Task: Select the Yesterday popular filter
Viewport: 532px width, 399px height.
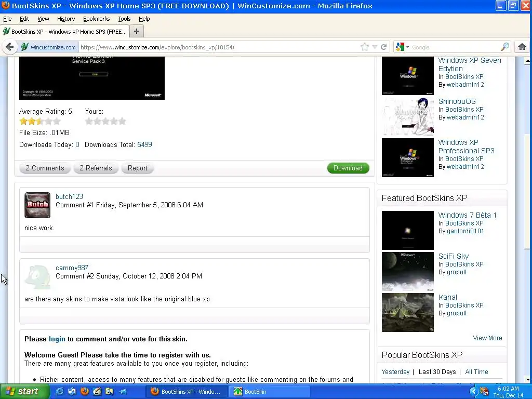Action: (395, 372)
